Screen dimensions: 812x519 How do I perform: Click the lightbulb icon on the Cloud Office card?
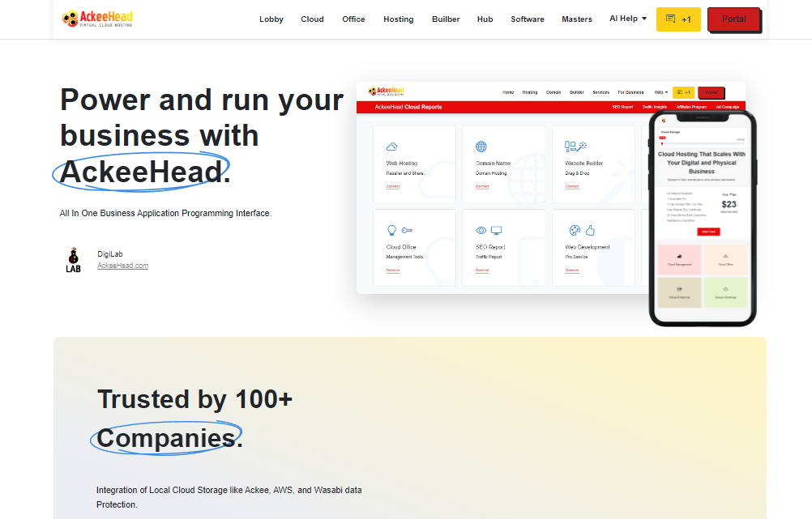click(x=392, y=230)
